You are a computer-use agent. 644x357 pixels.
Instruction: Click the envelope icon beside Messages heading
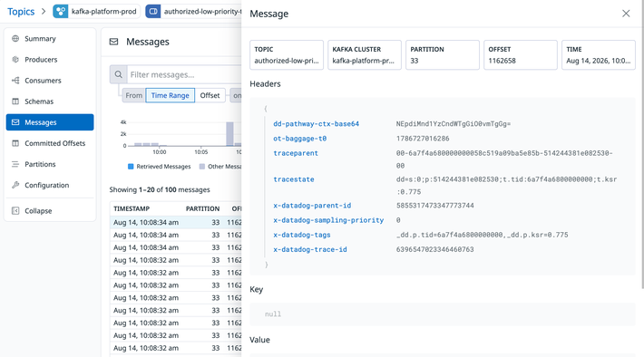point(113,42)
